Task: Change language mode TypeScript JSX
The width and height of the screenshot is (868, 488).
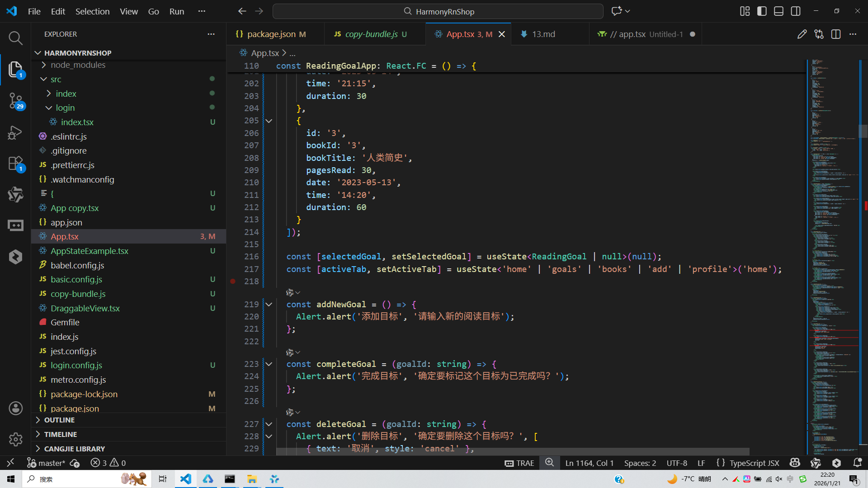Action: tap(754, 463)
